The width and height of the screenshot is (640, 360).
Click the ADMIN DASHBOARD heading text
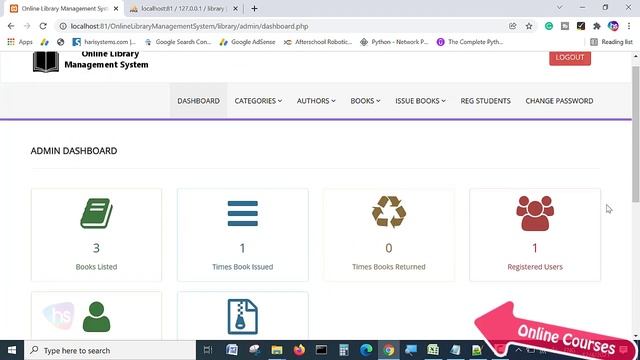(74, 151)
